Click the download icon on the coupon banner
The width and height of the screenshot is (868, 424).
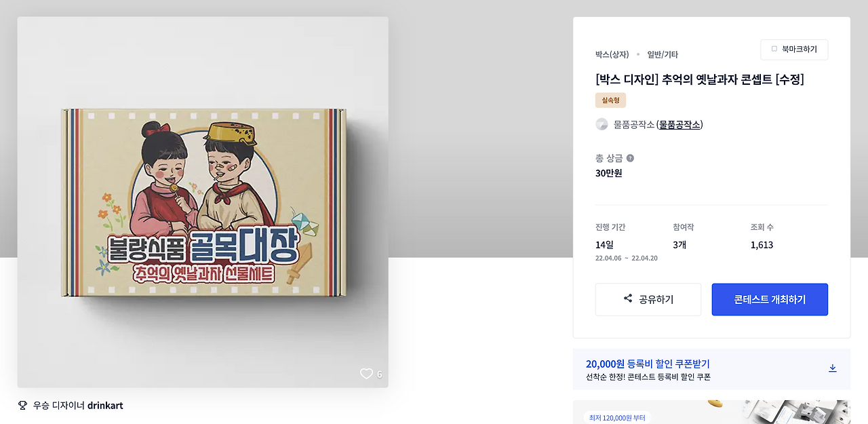tap(832, 368)
